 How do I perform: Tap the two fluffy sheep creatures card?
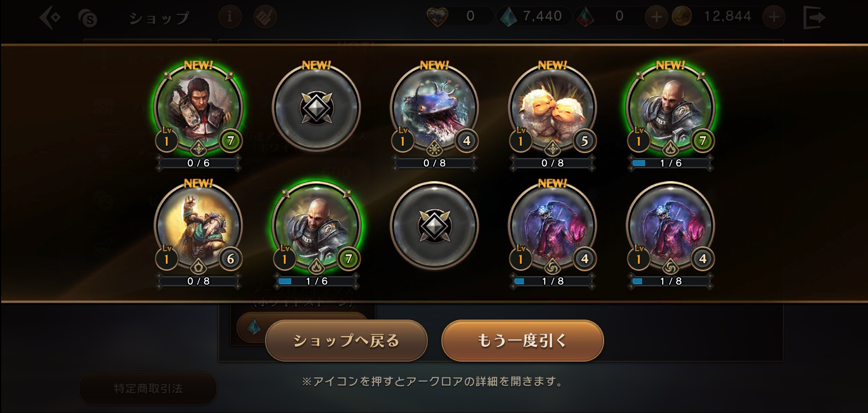click(552, 108)
